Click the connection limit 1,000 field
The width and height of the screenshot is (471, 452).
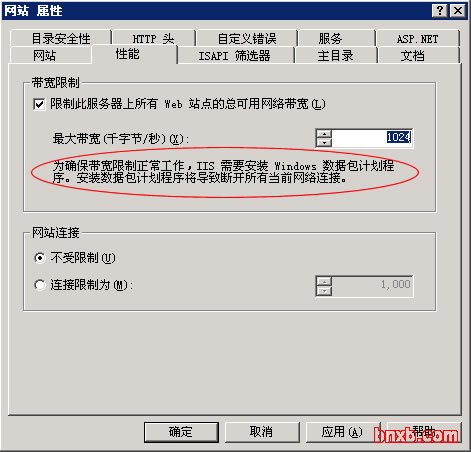(x=372, y=286)
